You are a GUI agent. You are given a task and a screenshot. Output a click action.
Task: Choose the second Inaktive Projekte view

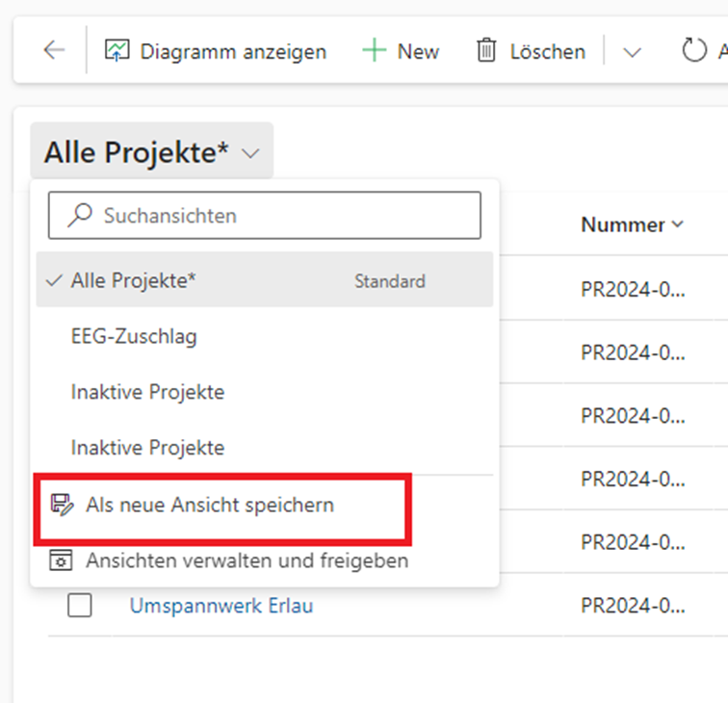click(147, 448)
